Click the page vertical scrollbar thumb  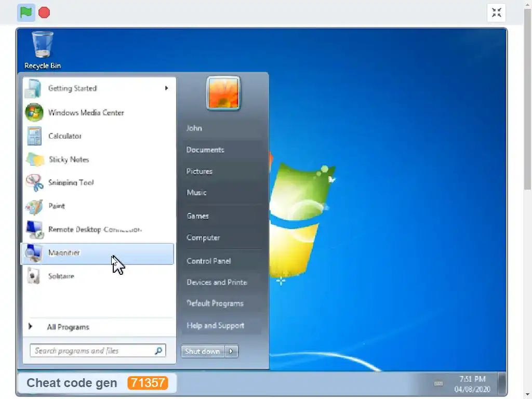528,99
